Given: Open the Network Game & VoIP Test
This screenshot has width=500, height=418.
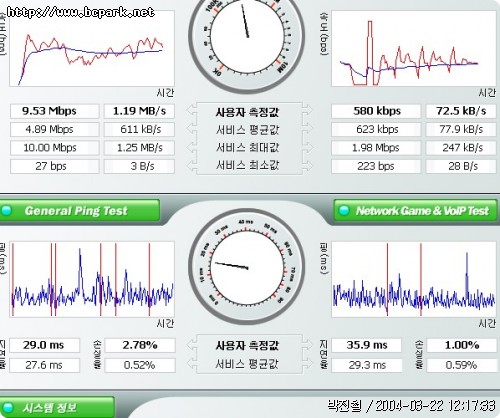Looking at the screenshot, I should coord(415,211).
